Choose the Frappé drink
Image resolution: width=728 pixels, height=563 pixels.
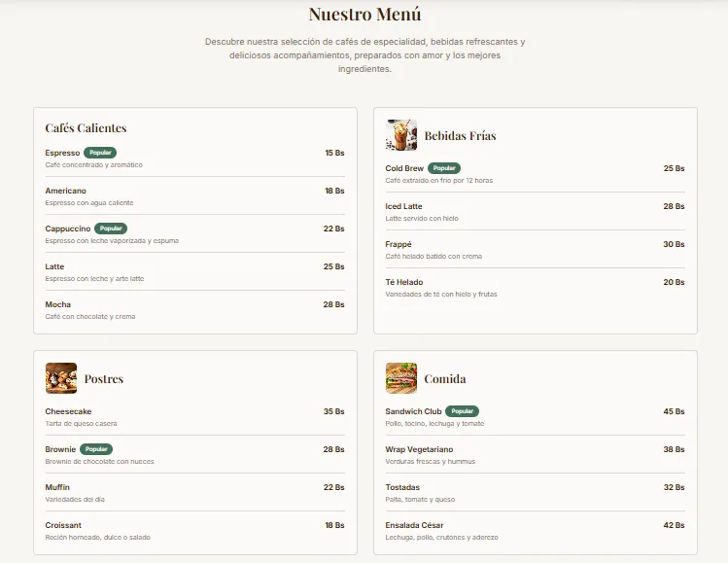click(x=399, y=244)
